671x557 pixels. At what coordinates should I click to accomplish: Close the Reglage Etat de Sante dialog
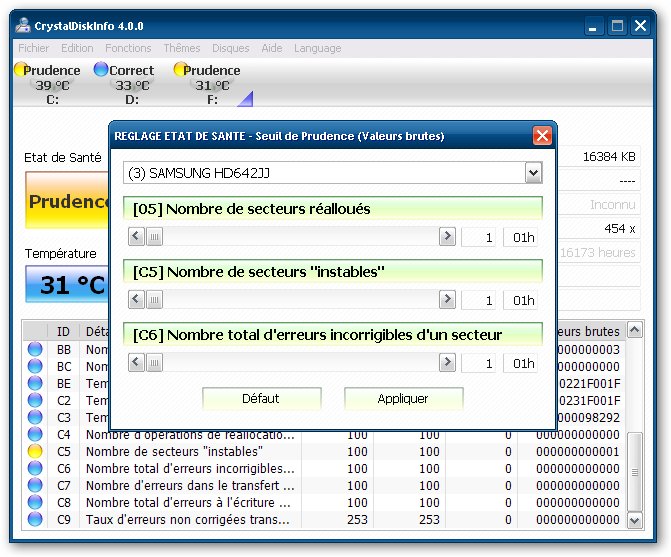point(542,135)
